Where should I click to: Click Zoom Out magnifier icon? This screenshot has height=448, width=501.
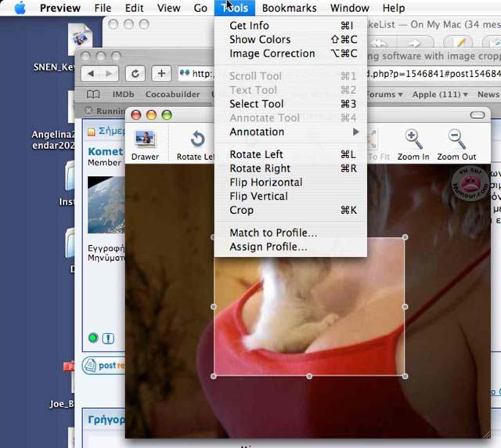(456, 139)
